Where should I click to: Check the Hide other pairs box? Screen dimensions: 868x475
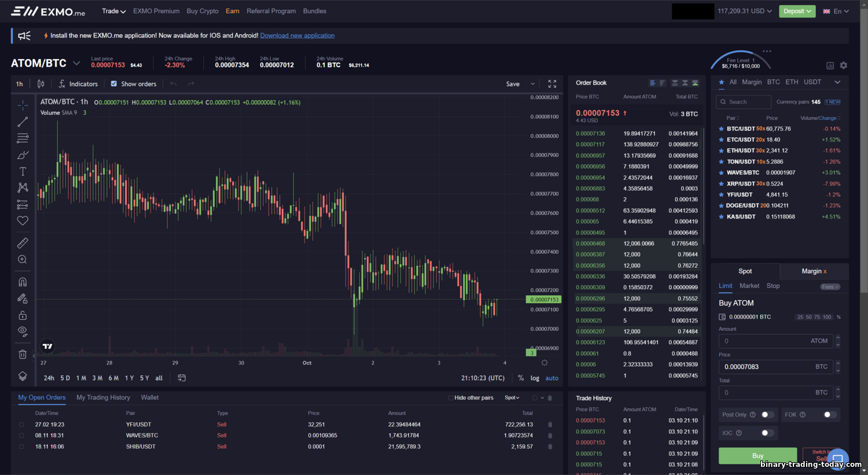(x=451, y=398)
